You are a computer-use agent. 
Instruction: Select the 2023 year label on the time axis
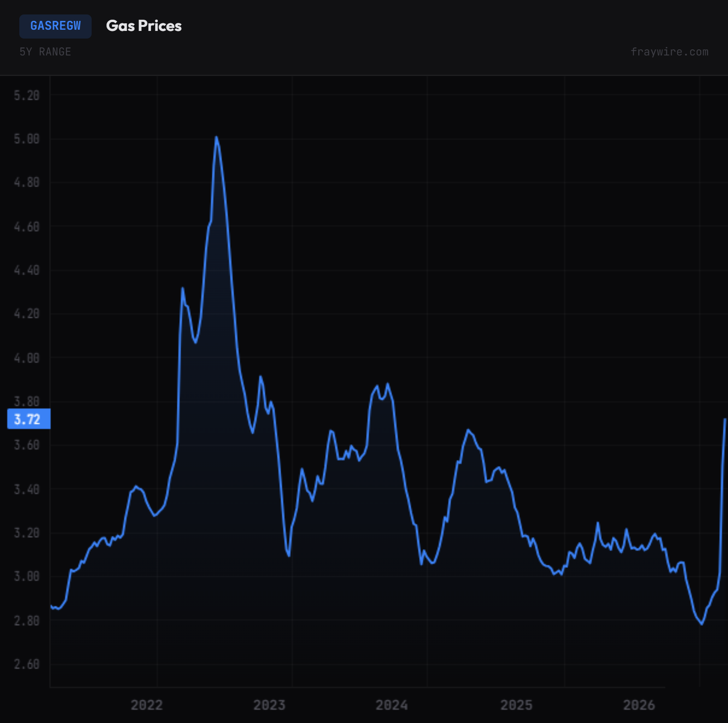pos(269,705)
